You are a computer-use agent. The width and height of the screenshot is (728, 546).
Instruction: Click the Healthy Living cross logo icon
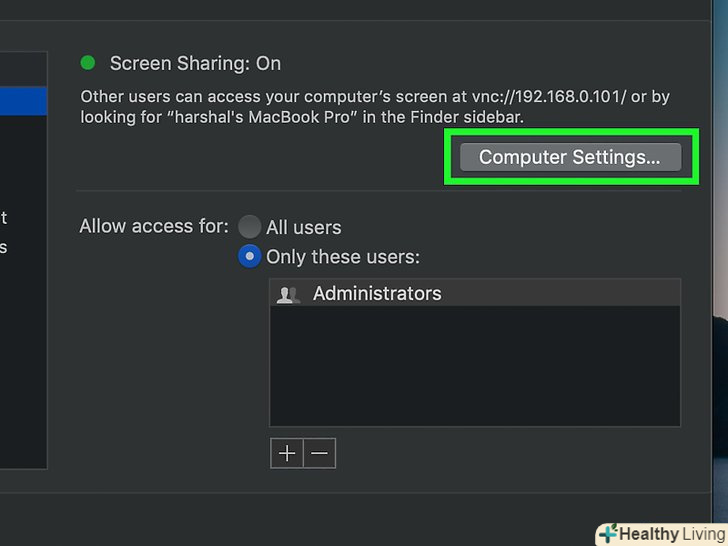[x=608, y=534]
